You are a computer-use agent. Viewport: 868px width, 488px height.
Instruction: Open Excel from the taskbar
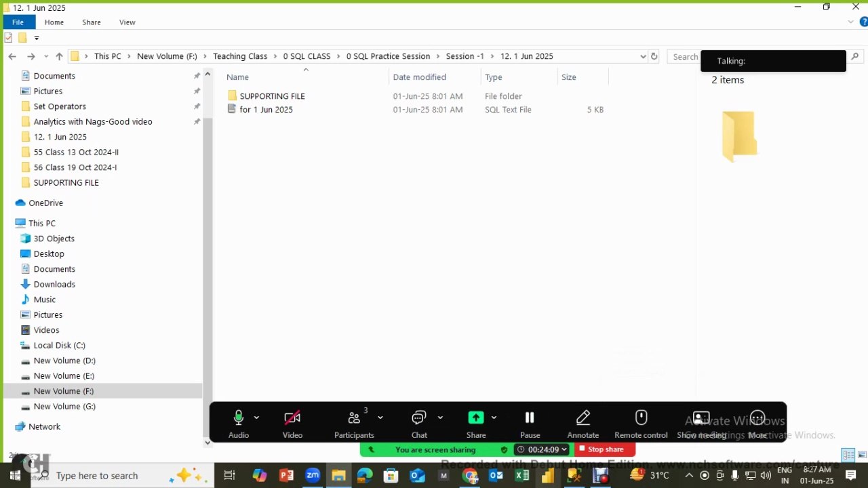521,476
